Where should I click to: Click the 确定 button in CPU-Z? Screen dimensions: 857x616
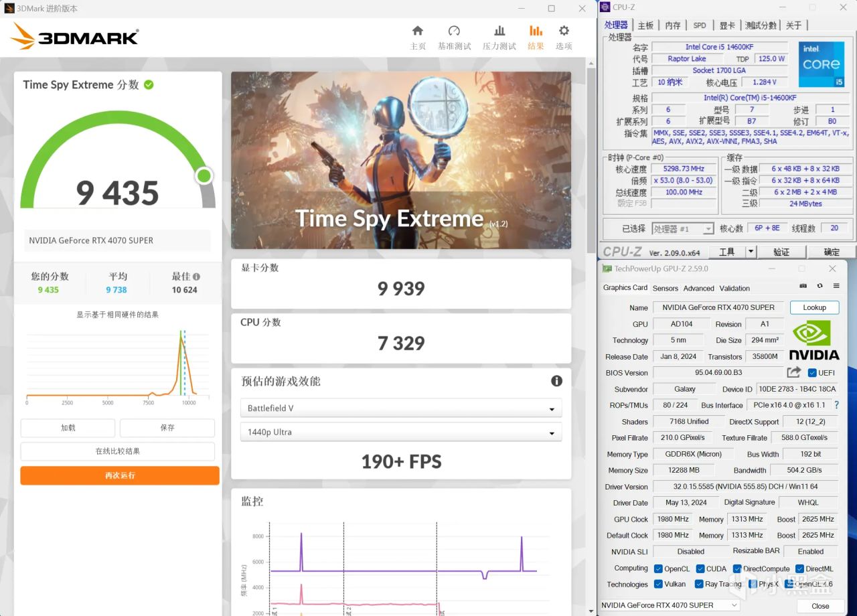[831, 252]
